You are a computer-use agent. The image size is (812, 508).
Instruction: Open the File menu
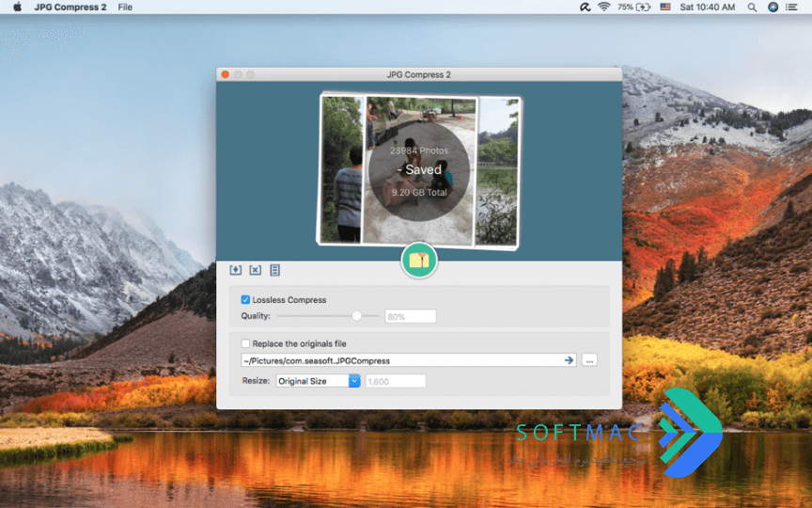point(125,8)
